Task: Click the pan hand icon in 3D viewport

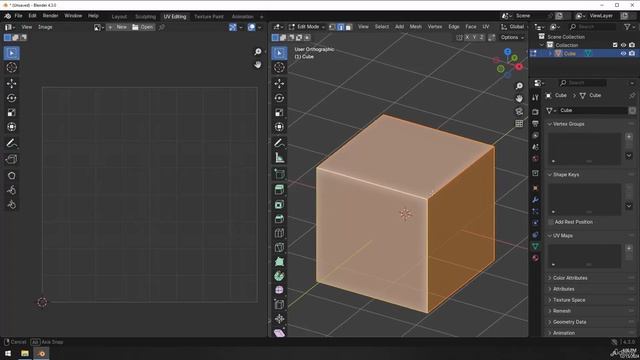Action: [x=519, y=99]
